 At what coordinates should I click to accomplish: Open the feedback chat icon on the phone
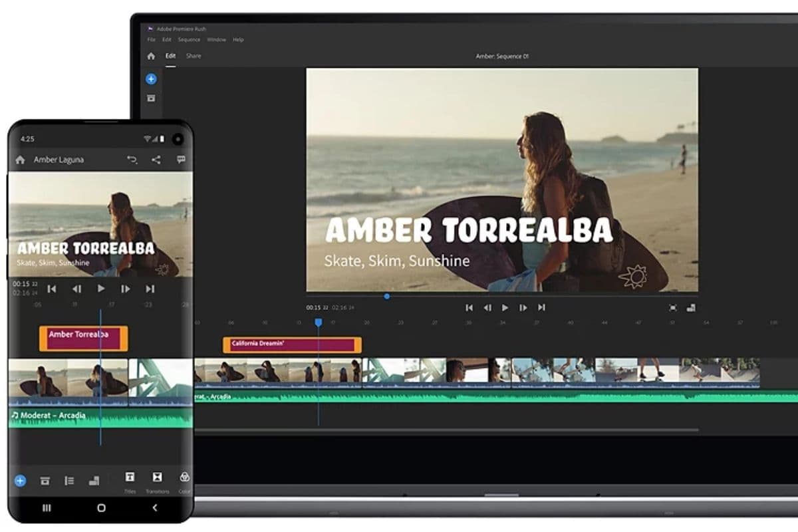[x=181, y=160]
